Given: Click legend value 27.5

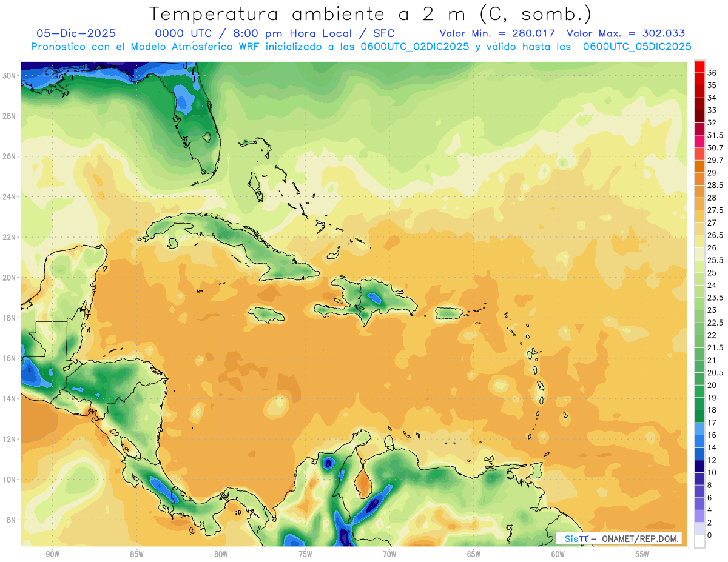Looking at the screenshot, I should pos(715,210).
